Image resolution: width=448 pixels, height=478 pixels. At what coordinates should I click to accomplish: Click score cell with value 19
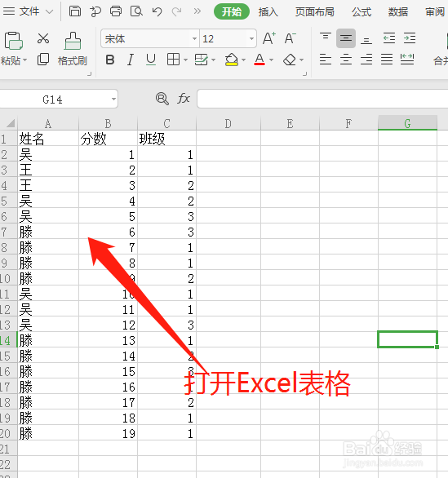pyautogui.click(x=108, y=433)
